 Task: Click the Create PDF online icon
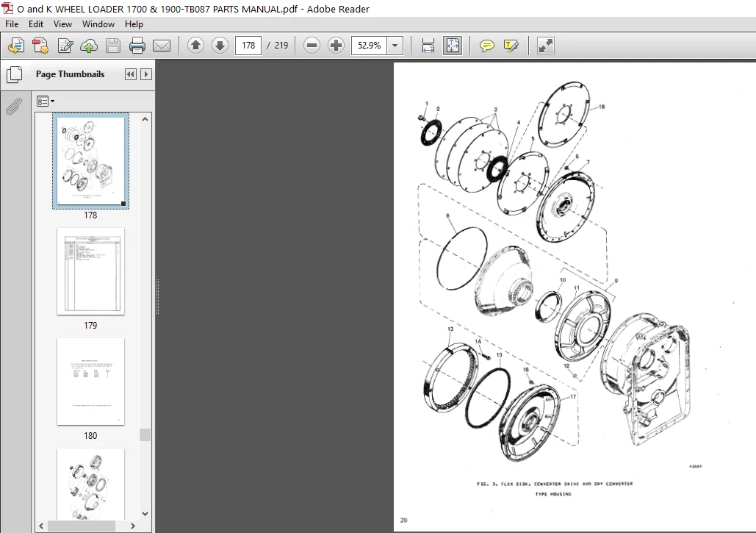[16, 46]
